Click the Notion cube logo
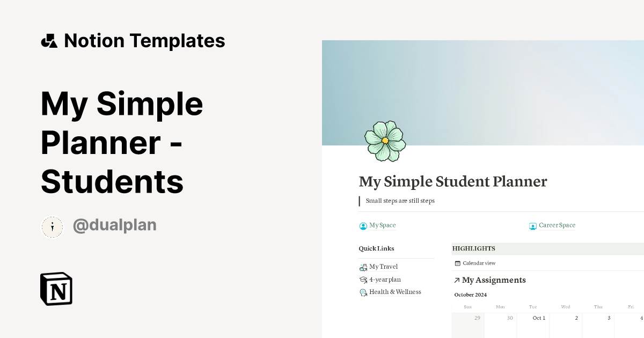The width and height of the screenshot is (644, 338). tap(56, 289)
